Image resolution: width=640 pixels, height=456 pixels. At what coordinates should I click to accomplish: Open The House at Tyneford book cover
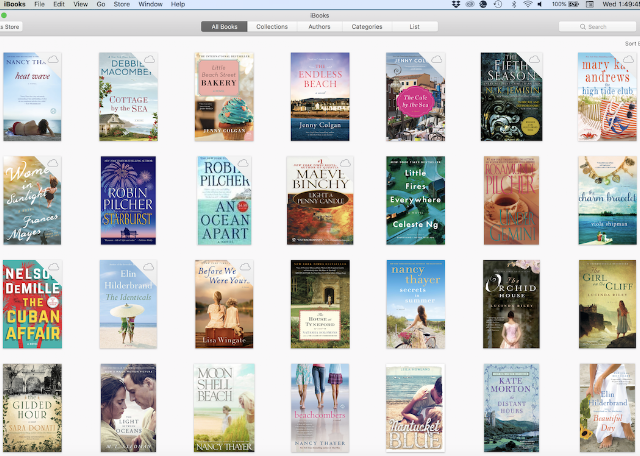click(x=320, y=304)
